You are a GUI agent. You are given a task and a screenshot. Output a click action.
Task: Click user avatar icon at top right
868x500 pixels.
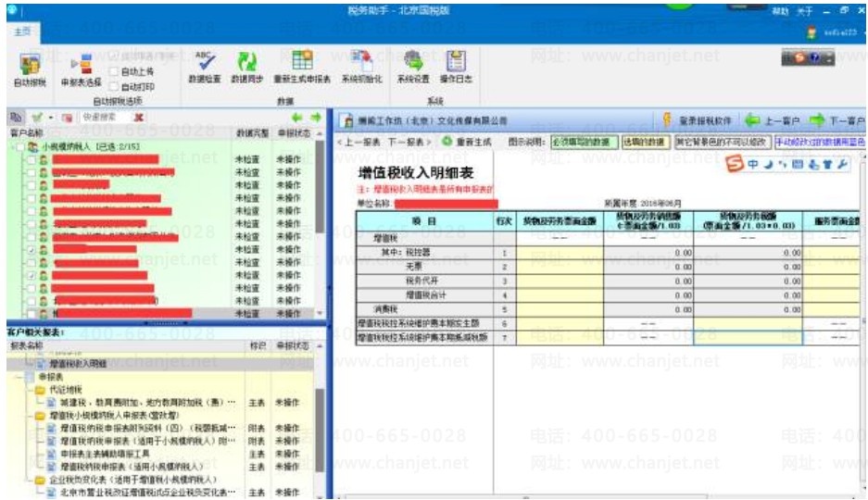click(811, 32)
